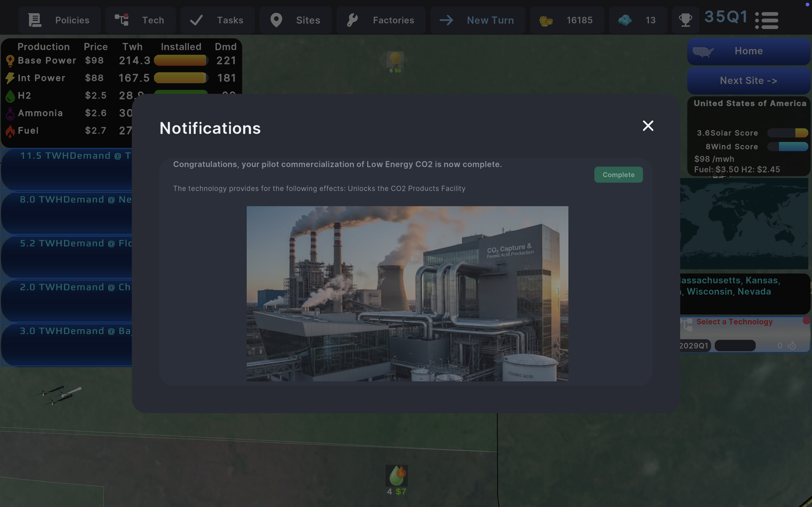Adjust the Solar Score slider
The image size is (812, 507).
click(788, 132)
